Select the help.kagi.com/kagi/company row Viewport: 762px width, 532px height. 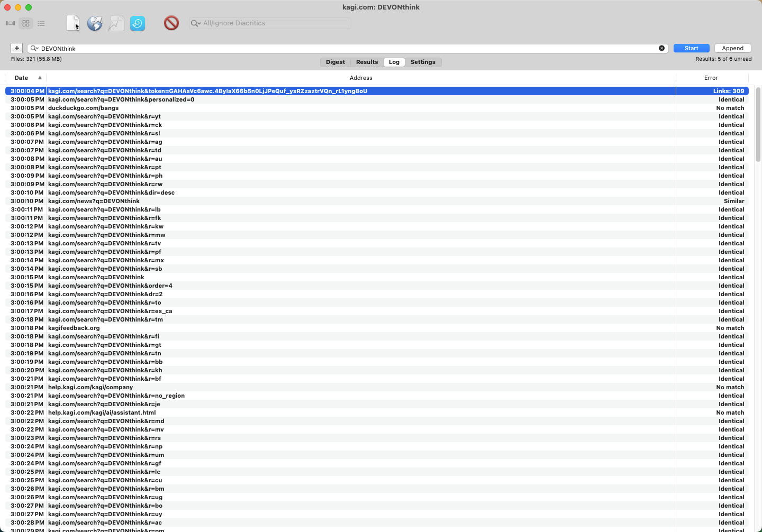point(377,387)
